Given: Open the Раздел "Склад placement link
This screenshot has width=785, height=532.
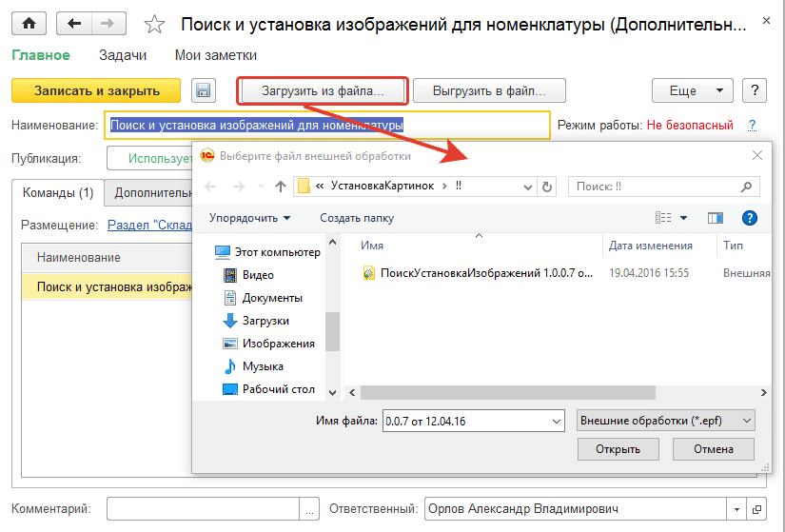Looking at the screenshot, I should click(x=149, y=226).
